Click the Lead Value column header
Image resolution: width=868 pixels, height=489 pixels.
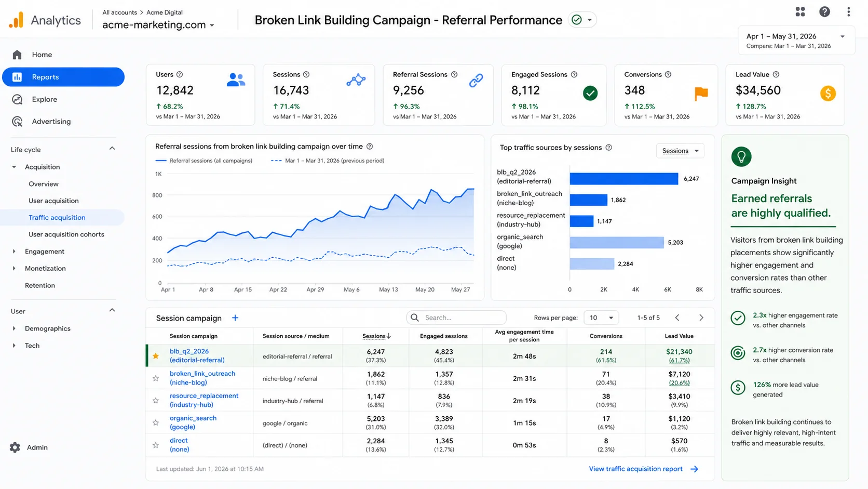[679, 336]
